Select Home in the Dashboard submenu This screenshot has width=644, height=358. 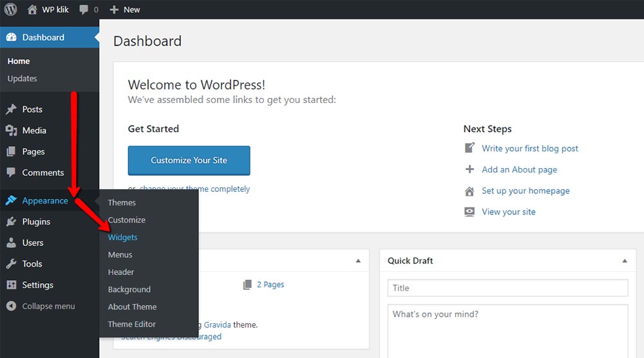(19, 61)
